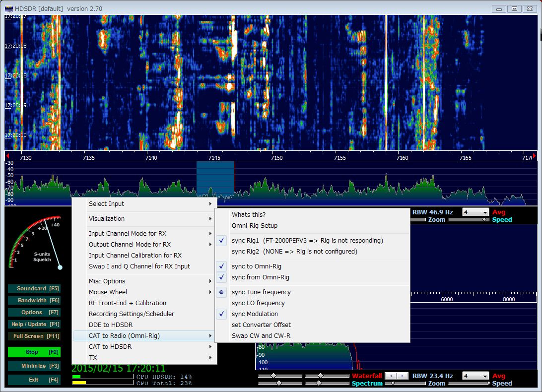The height and width of the screenshot is (392, 542).
Task: Choose set Converter Offset
Action: pyautogui.click(x=313, y=325)
